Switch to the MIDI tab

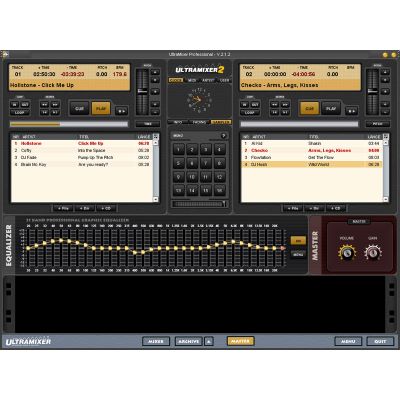[192, 80]
